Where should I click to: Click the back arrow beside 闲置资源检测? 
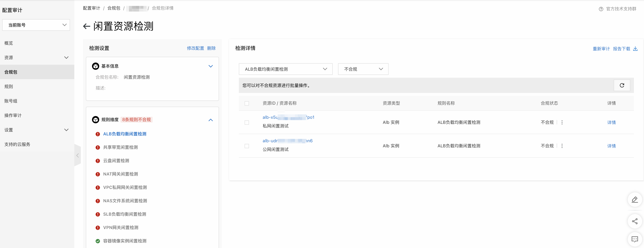(x=87, y=26)
